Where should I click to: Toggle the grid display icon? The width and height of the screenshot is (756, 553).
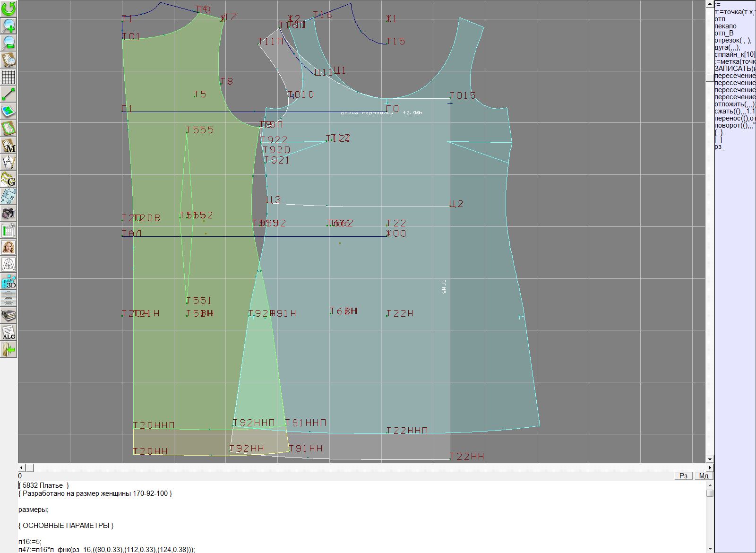[x=9, y=77]
